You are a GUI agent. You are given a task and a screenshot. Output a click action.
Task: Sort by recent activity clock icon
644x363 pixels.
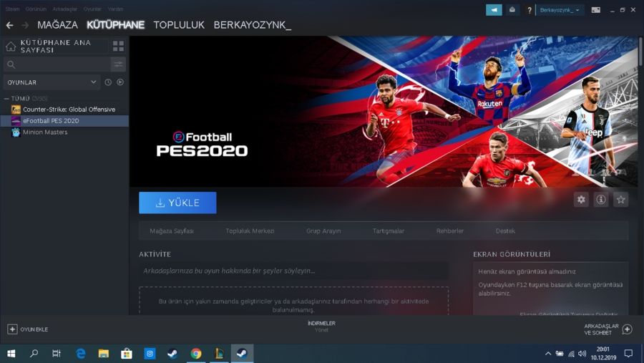coord(108,82)
